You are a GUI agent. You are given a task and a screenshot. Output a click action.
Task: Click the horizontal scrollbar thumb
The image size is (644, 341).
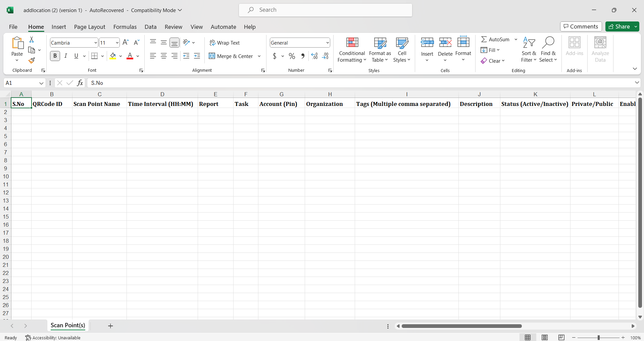pos(461,326)
